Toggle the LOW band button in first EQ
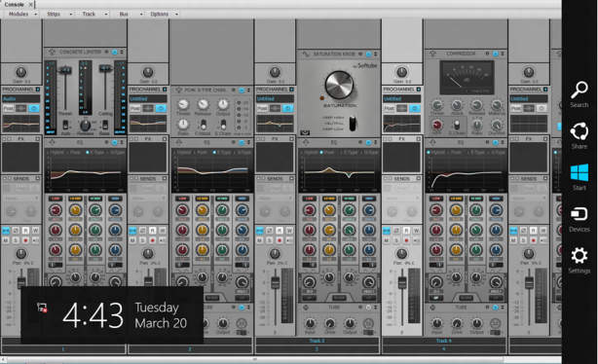 coord(56,199)
